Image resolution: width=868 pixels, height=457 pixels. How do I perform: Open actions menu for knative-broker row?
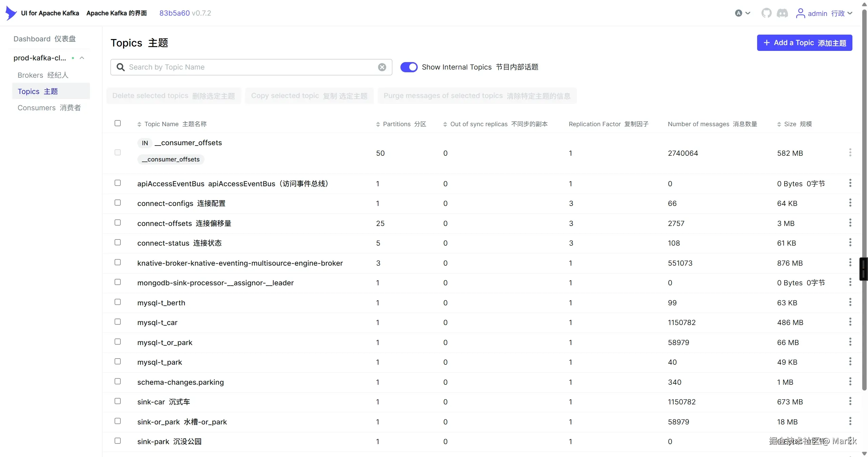[x=850, y=263]
